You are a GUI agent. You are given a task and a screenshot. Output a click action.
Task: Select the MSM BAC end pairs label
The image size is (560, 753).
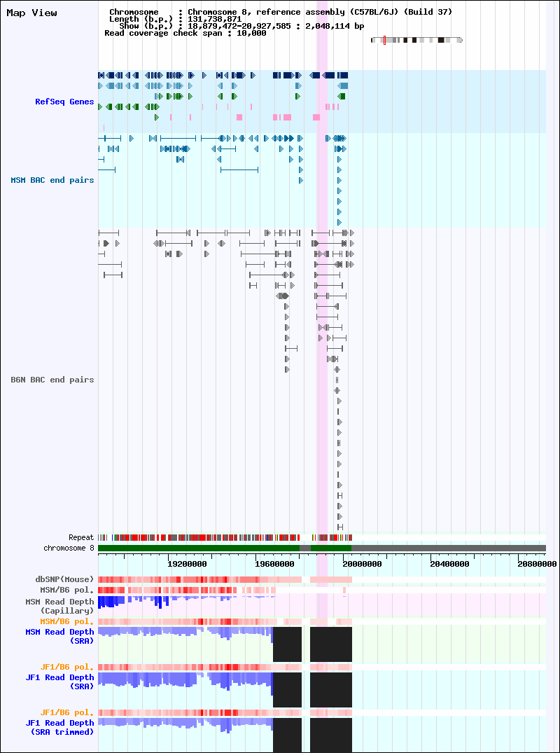tap(52, 180)
